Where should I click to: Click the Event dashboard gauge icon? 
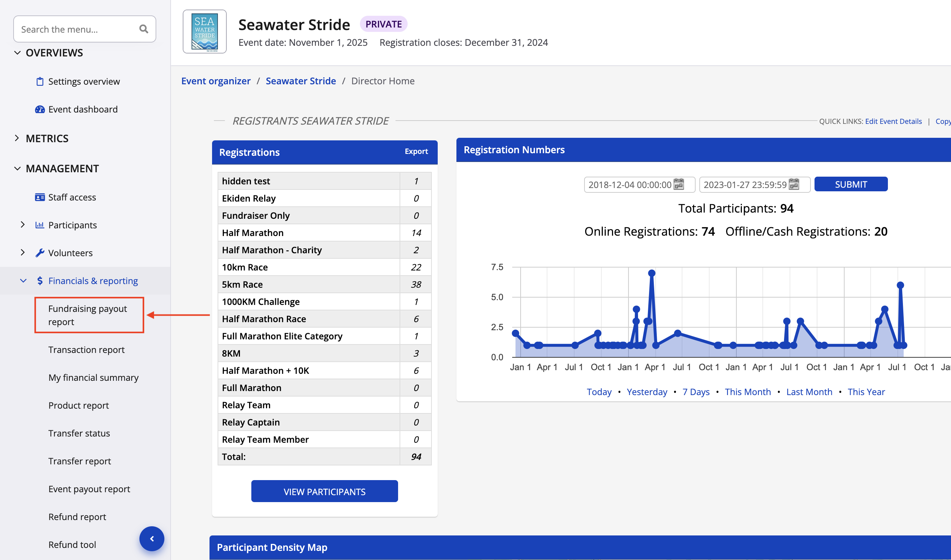coord(40,110)
